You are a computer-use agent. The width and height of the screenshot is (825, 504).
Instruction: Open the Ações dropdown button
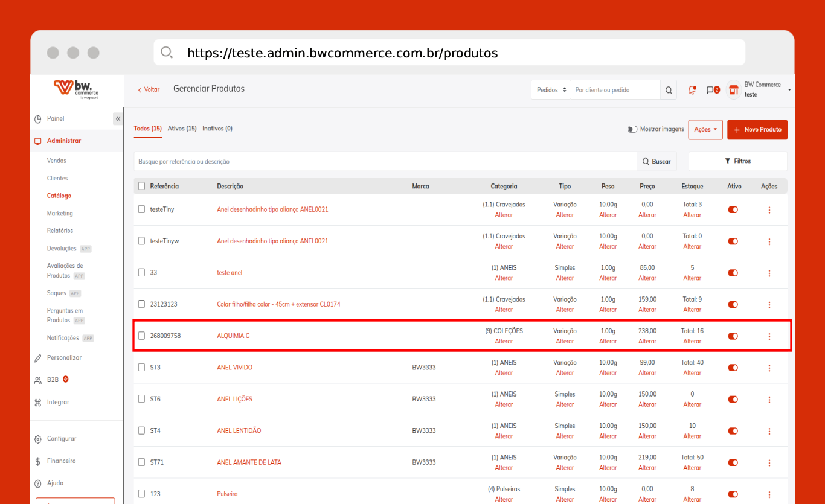[705, 129]
